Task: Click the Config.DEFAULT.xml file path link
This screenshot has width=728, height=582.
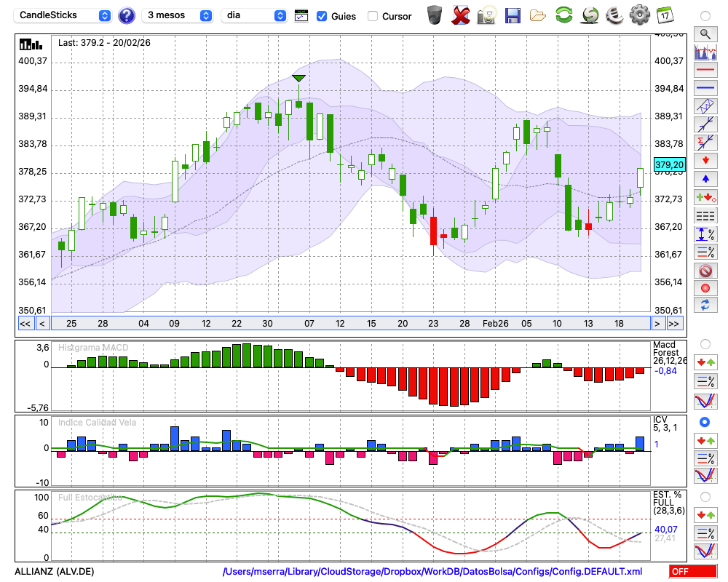Action: point(432,572)
